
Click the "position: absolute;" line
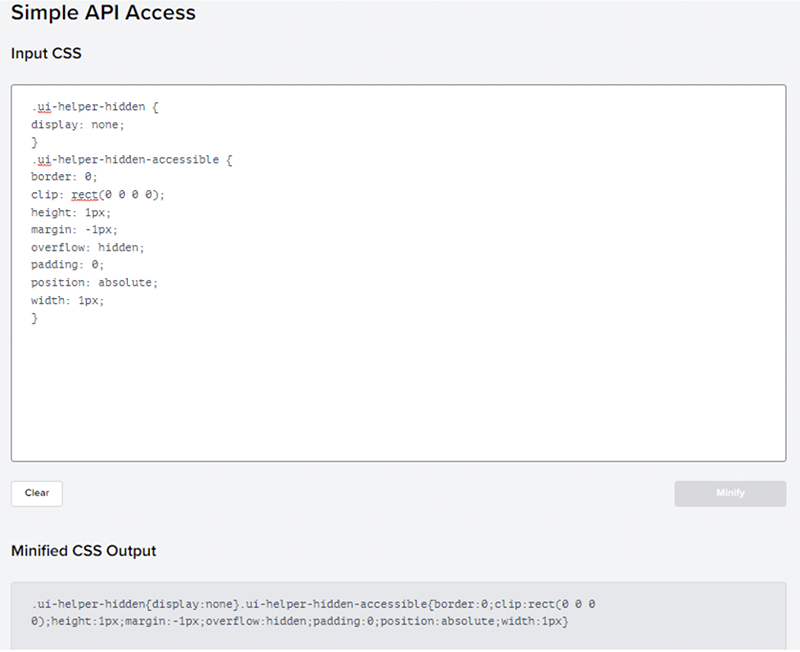[95, 282]
